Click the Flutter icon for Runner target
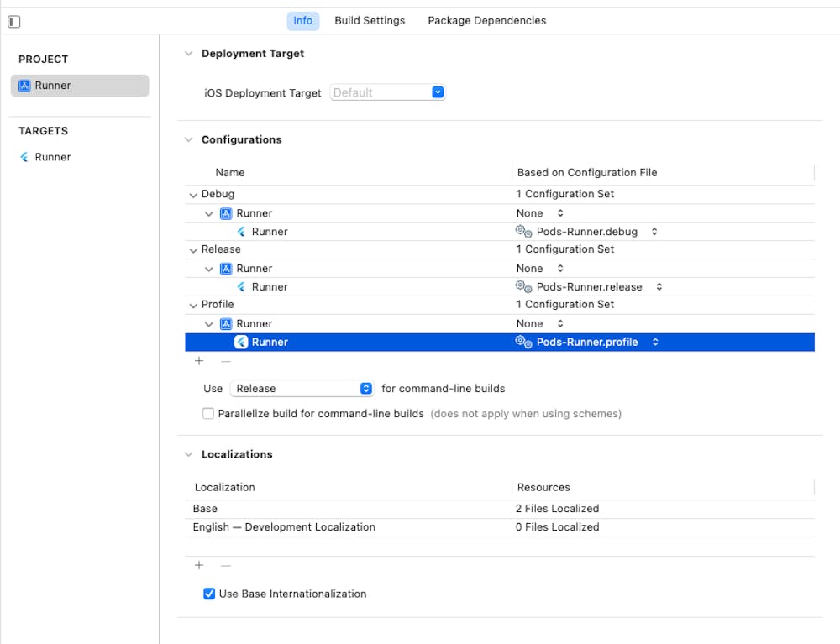 click(x=24, y=157)
